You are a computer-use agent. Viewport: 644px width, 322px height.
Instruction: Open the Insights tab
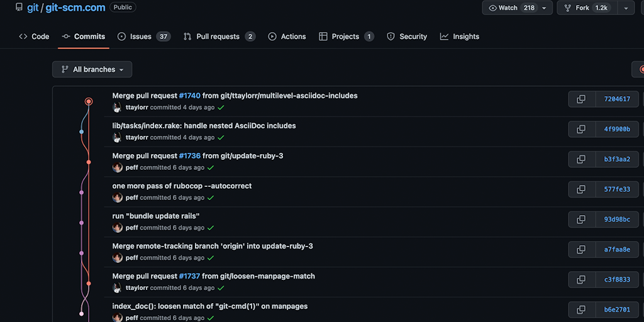point(460,36)
